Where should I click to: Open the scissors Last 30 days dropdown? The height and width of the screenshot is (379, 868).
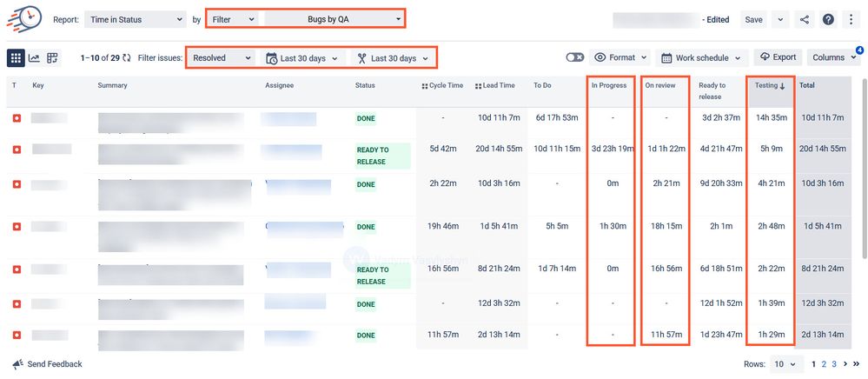click(x=393, y=57)
